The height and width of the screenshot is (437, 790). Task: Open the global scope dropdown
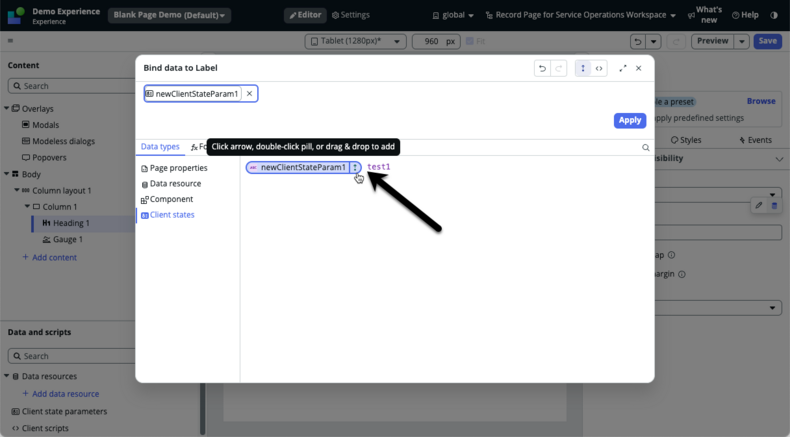click(453, 15)
